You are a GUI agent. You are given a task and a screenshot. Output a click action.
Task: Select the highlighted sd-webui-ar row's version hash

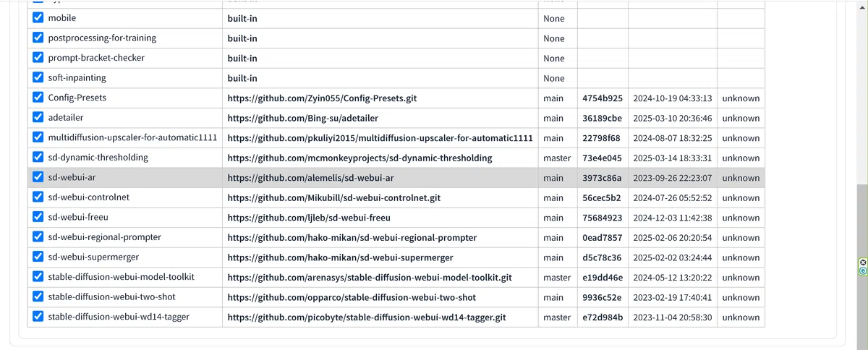pos(602,178)
